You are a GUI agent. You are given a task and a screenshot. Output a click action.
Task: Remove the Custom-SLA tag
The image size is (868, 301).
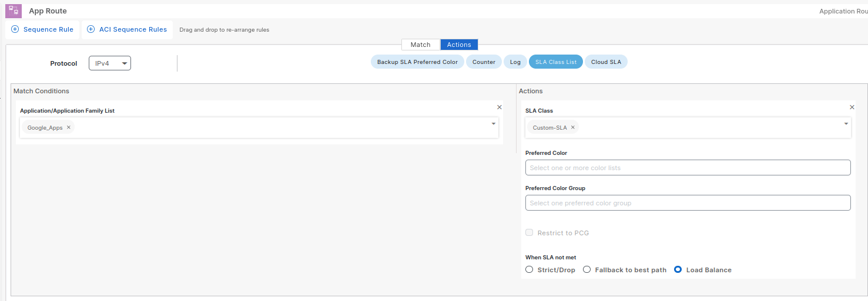click(x=573, y=127)
